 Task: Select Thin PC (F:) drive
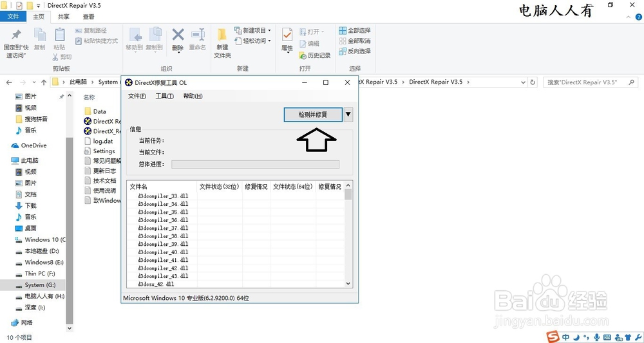click(x=35, y=273)
